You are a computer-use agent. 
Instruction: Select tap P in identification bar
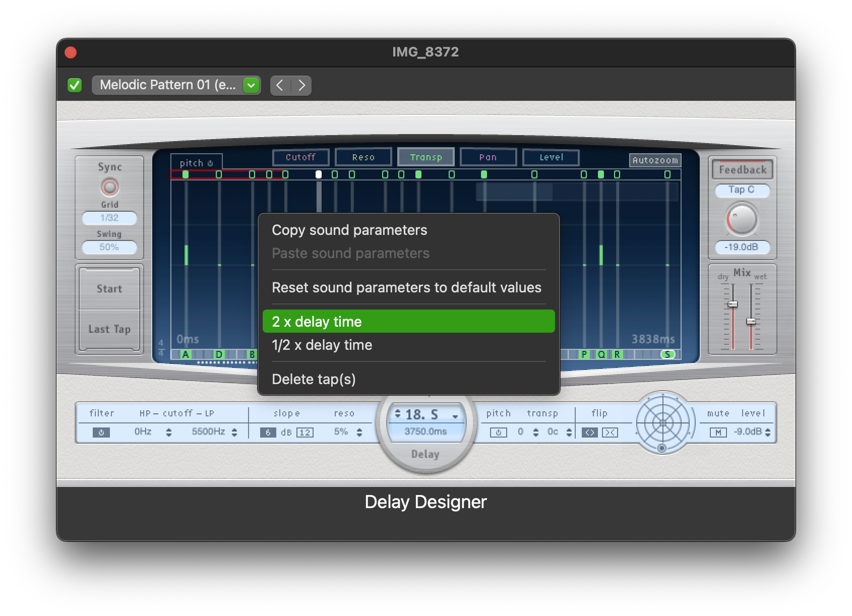584,354
